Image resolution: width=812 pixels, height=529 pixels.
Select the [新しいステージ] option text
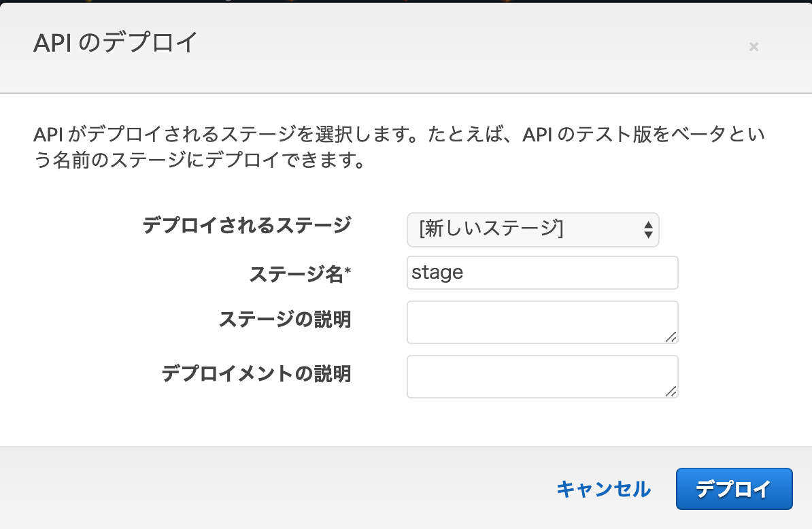491,230
